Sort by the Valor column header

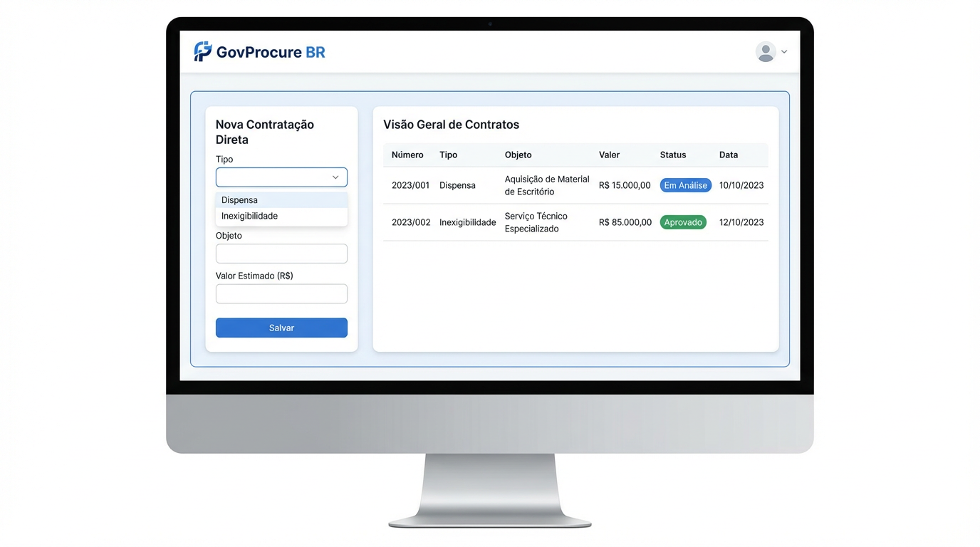pyautogui.click(x=609, y=155)
